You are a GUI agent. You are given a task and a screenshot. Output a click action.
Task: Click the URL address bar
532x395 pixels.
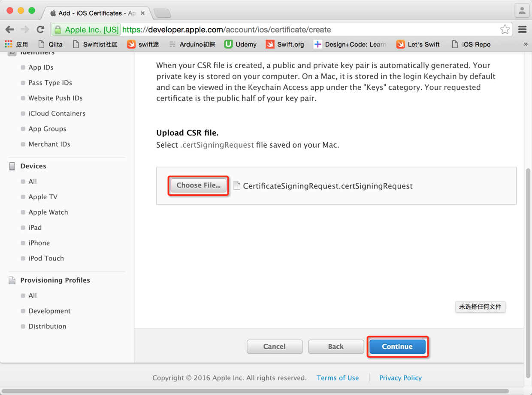pyautogui.click(x=300, y=30)
